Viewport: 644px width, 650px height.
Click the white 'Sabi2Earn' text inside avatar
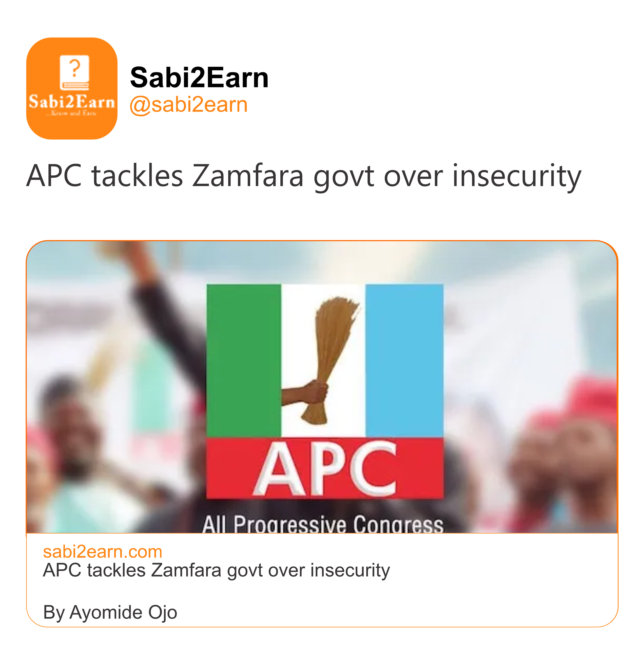(72, 102)
